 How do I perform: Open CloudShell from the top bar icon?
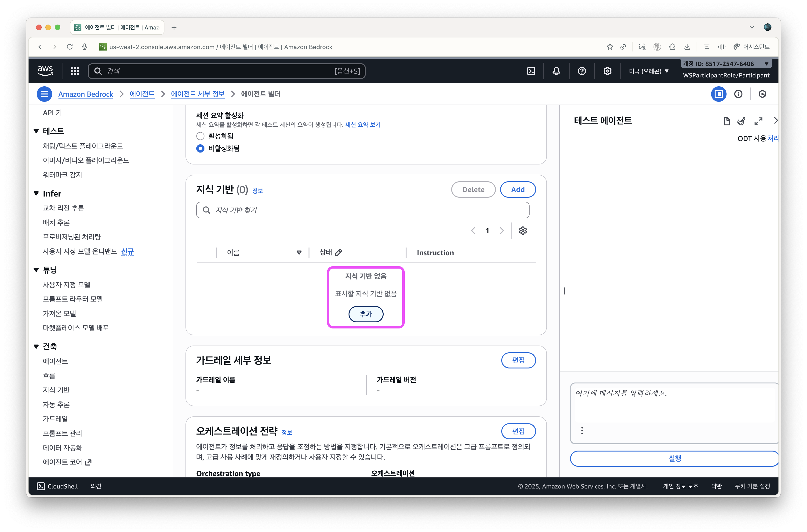[x=531, y=71]
